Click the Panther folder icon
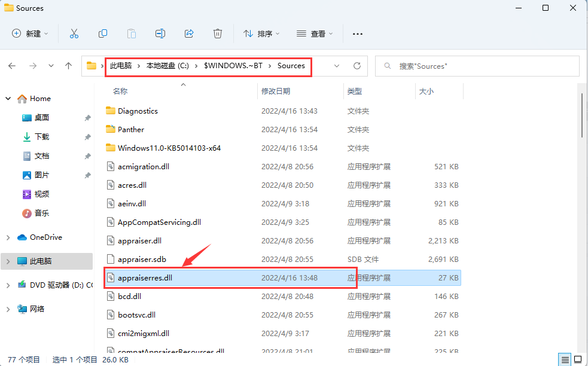 pos(110,129)
